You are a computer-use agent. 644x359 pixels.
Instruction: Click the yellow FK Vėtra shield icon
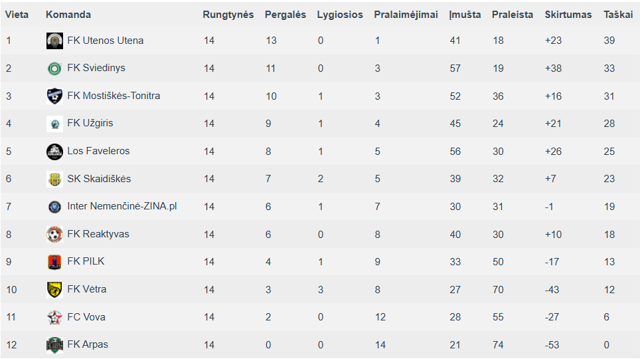click(54, 289)
